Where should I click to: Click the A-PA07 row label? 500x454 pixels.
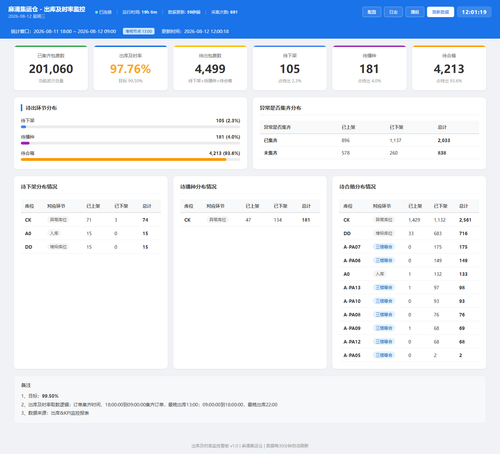pyautogui.click(x=352, y=247)
